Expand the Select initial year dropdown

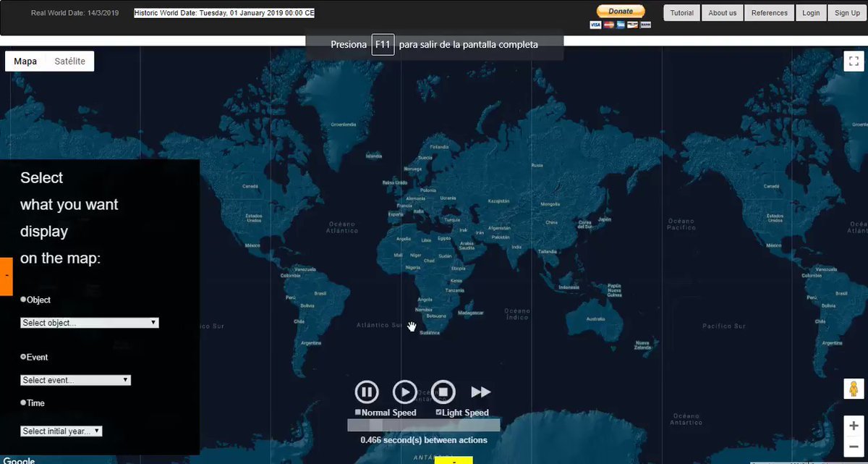[x=61, y=431]
